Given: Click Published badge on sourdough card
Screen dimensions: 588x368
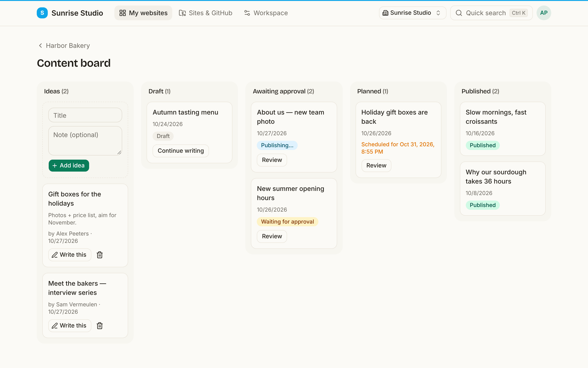Looking at the screenshot, I should [x=483, y=205].
